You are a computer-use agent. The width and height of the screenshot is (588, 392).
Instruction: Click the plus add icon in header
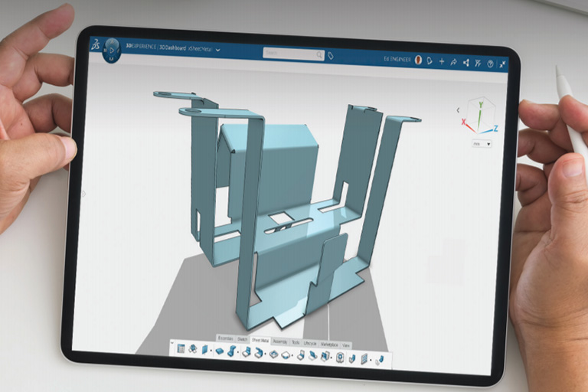[442, 60]
